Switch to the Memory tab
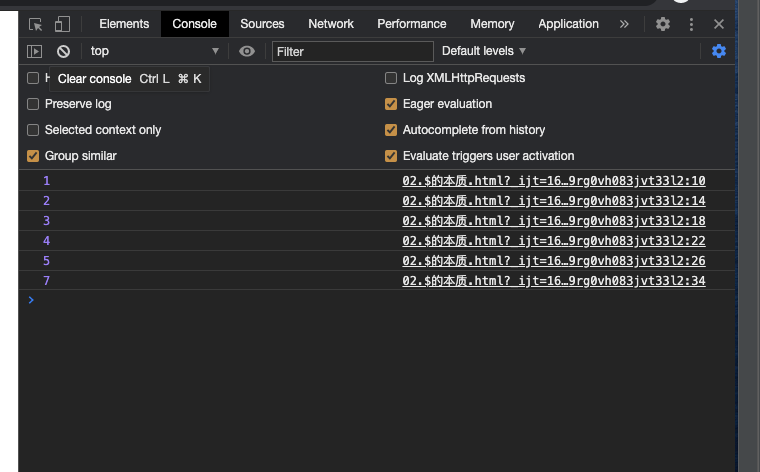The width and height of the screenshot is (760, 472). 492,24
